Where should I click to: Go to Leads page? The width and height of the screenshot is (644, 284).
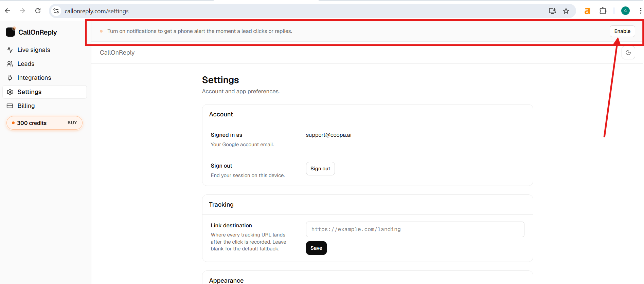point(44,64)
